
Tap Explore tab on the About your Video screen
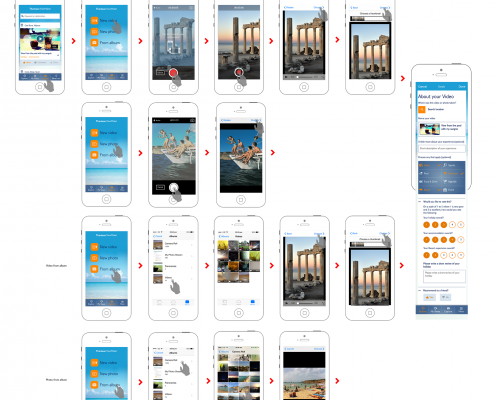pyautogui.click(x=422, y=310)
